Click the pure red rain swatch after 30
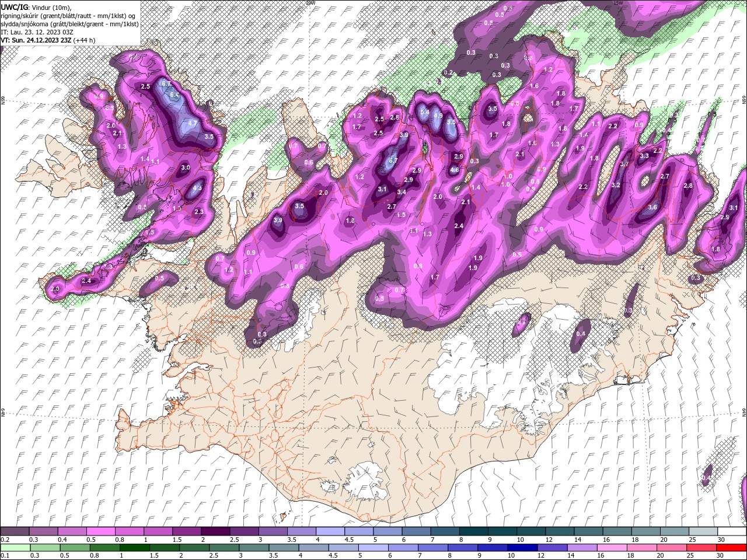The width and height of the screenshot is (747, 560). 731,547
